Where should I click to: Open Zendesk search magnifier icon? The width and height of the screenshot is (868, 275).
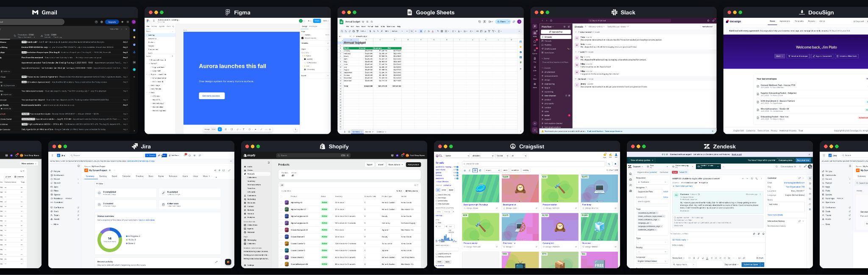tap(776, 167)
